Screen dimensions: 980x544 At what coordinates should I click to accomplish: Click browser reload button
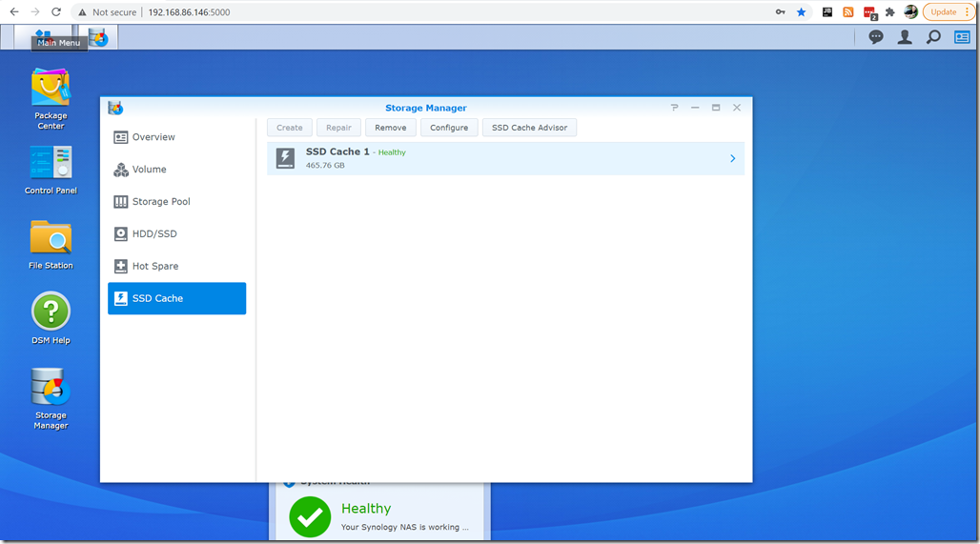[56, 11]
